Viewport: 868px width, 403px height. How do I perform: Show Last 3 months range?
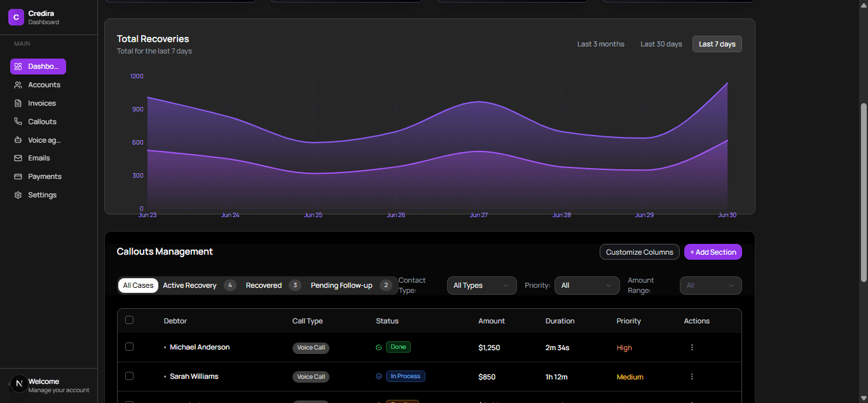(x=600, y=44)
